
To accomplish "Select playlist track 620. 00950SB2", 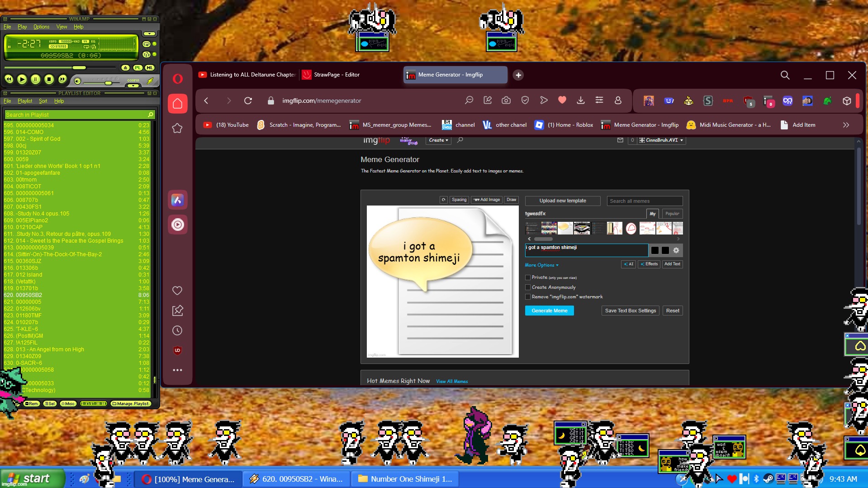I will pyautogui.click(x=76, y=295).
